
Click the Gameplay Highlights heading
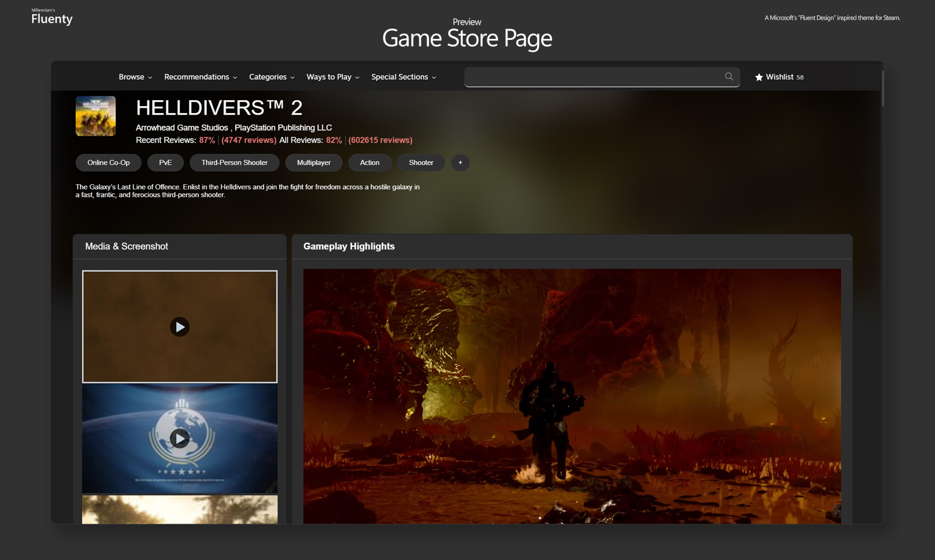[349, 246]
